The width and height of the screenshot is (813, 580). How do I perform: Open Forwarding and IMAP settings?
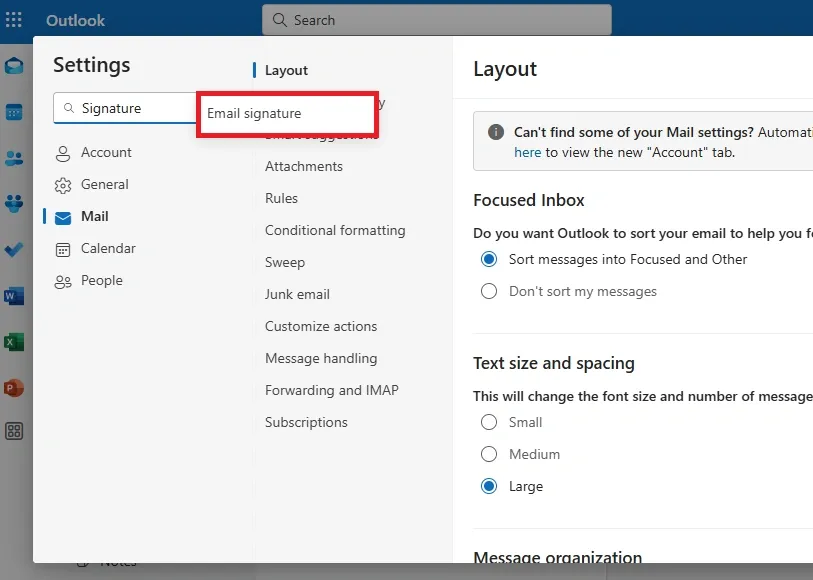[x=332, y=390]
